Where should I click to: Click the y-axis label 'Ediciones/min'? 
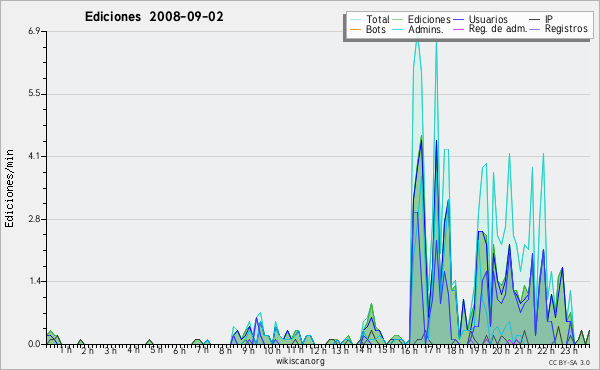(x=9, y=188)
